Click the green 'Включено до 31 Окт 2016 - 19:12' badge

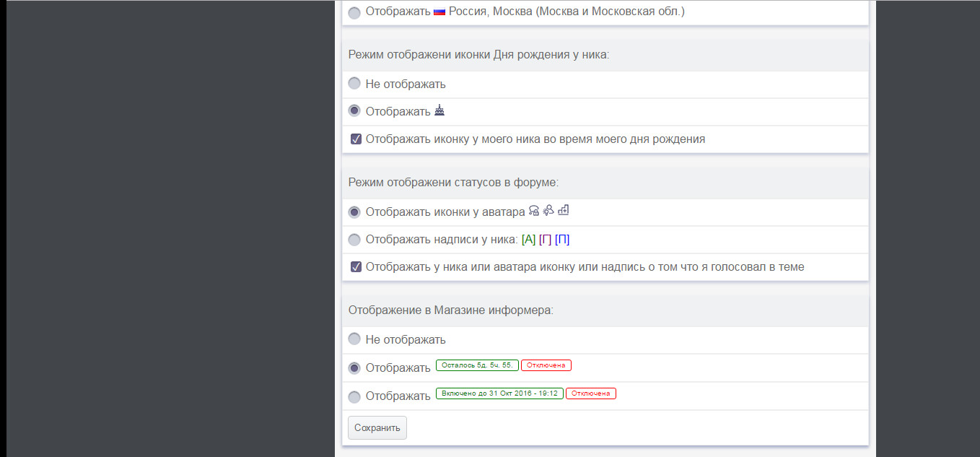499,393
